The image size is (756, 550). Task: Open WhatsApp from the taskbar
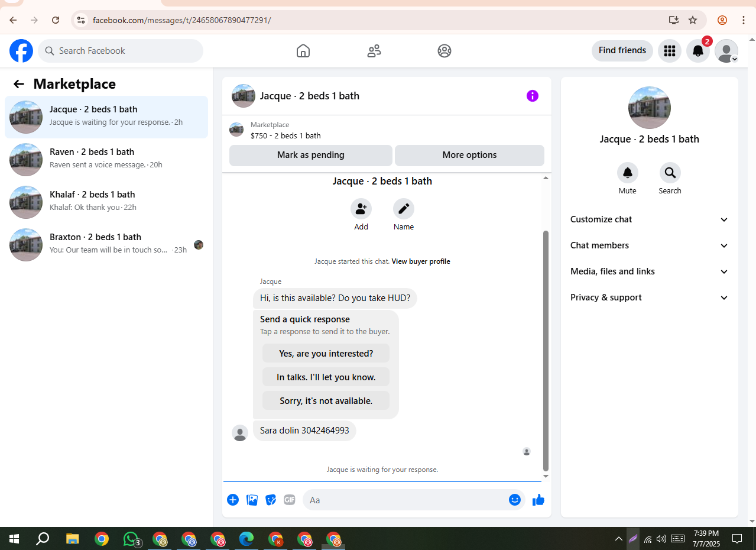[131, 539]
